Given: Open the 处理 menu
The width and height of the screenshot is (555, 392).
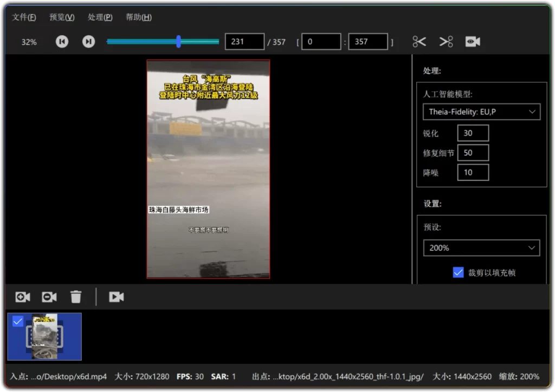Looking at the screenshot, I should tap(100, 17).
